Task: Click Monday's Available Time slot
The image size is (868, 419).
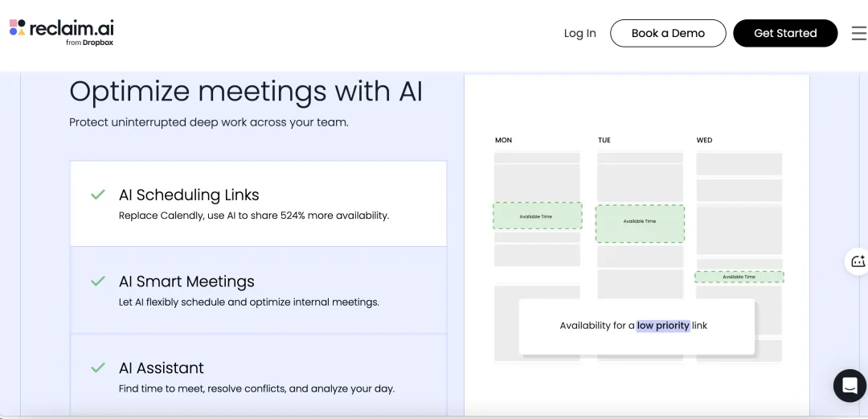Action: pos(537,216)
